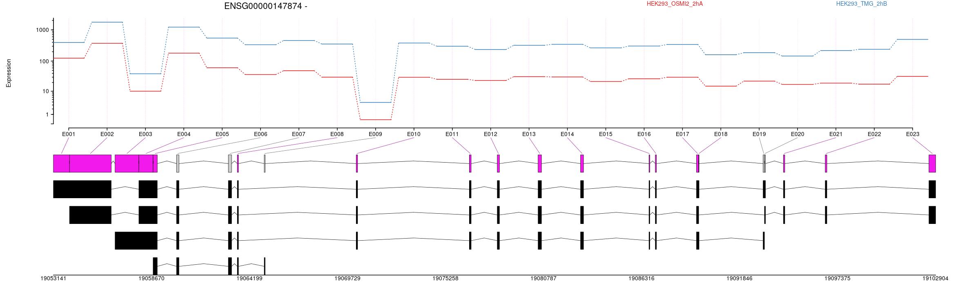Click genomic coordinate 19069729
The width and height of the screenshot is (980, 286).
(347, 279)
